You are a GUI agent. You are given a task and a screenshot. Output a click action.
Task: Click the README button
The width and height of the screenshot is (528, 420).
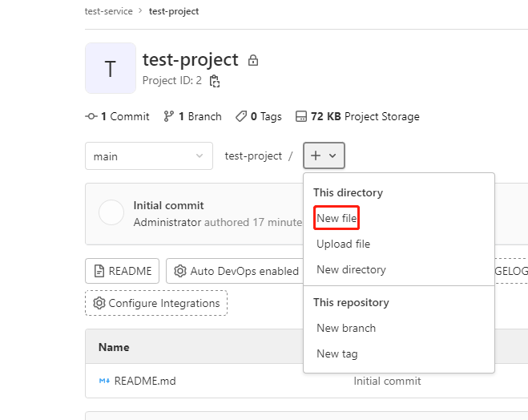coord(123,271)
